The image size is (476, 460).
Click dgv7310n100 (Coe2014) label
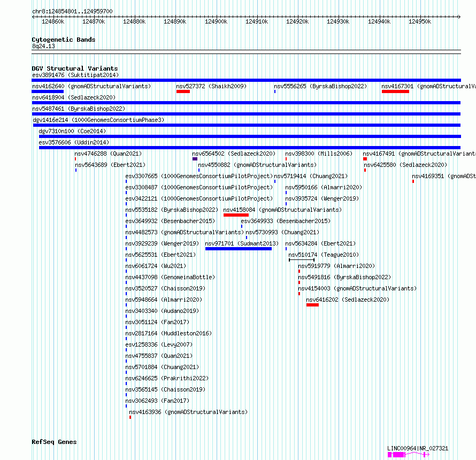tap(72, 131)
